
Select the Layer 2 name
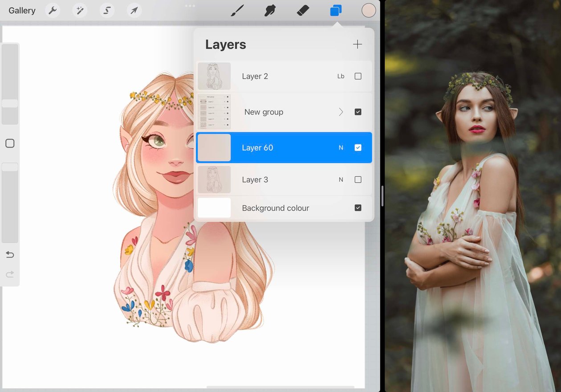pos(255,76)
